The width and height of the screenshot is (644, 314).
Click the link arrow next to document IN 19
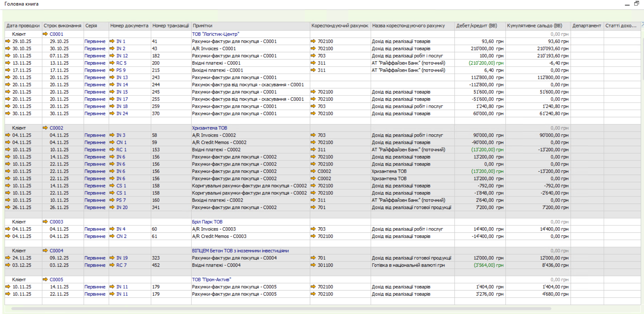click(x=112, y=258)
